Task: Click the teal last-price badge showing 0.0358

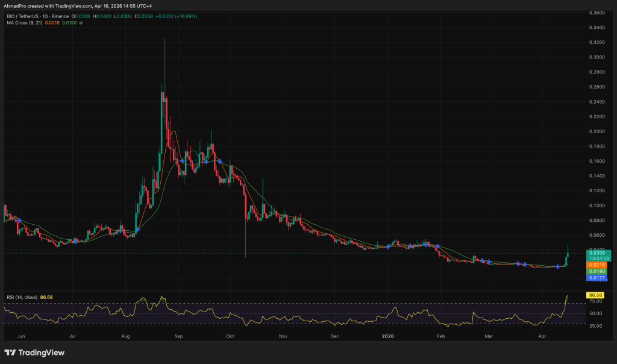Action: 597,253
